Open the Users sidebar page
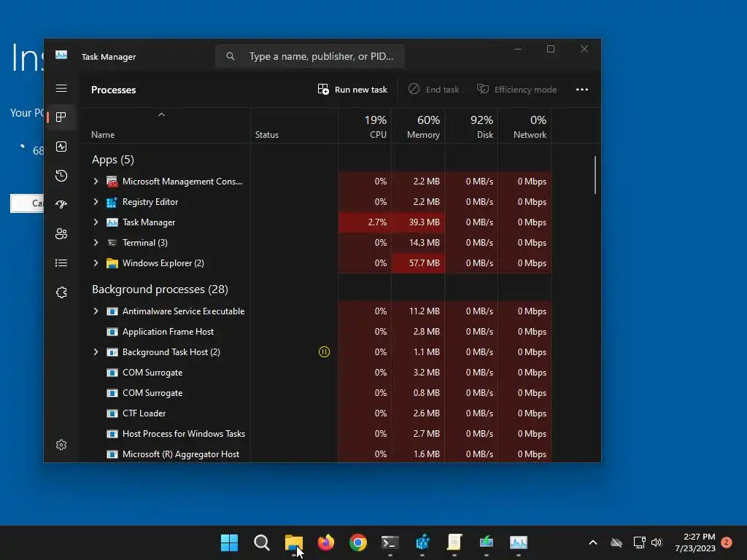Image resolution: width=747 pixels, height=560 pixels. point(61,234)
